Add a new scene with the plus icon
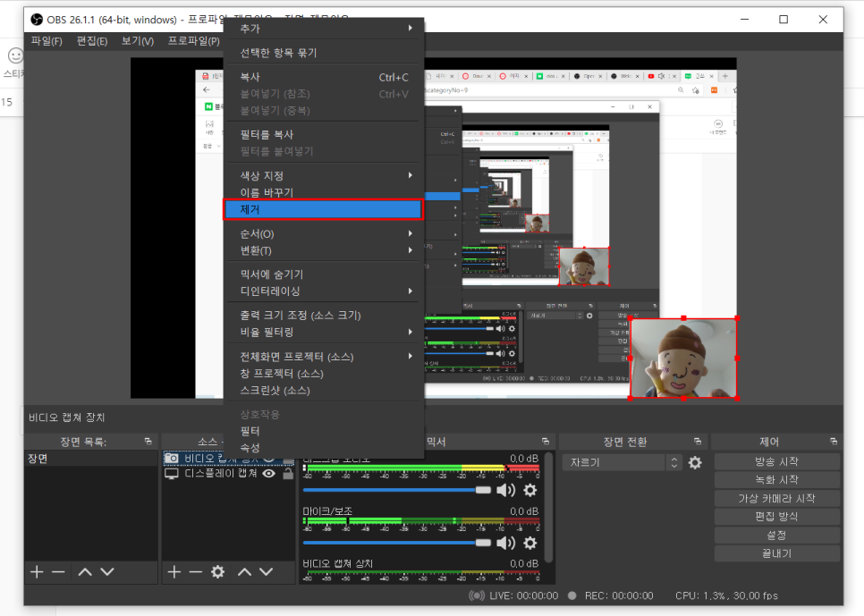Viewport: 864px width, 616px height. [x=37, y=572]
